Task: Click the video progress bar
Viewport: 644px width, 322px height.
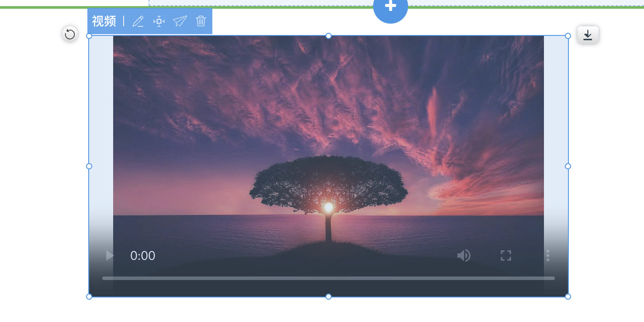Action: click(329, 278)
